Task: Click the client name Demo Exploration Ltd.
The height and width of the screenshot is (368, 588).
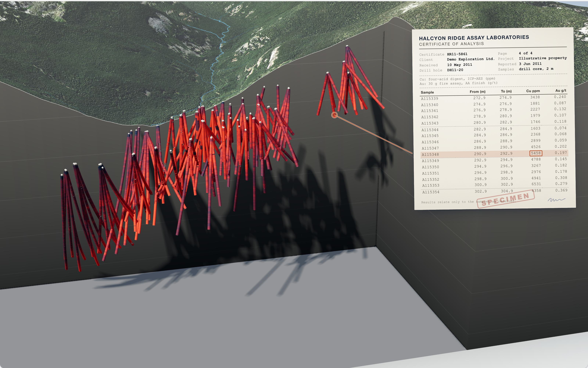Action: coord(471,59)
